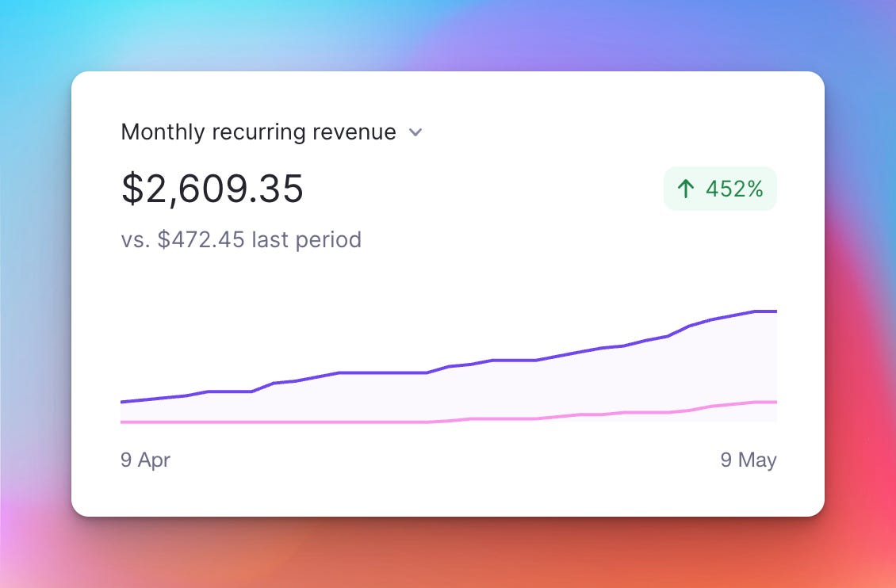The width and height of the screenshot is (896, 588).
Task: Click the vs. $472.45 last period text
Action: (x=241, y=240)
